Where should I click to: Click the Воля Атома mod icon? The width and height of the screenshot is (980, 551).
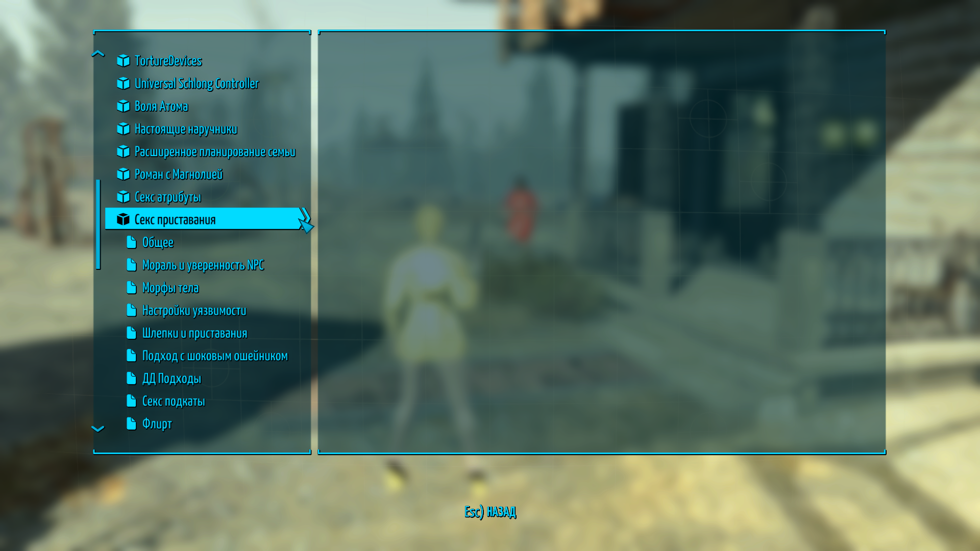tap(123, 106)
